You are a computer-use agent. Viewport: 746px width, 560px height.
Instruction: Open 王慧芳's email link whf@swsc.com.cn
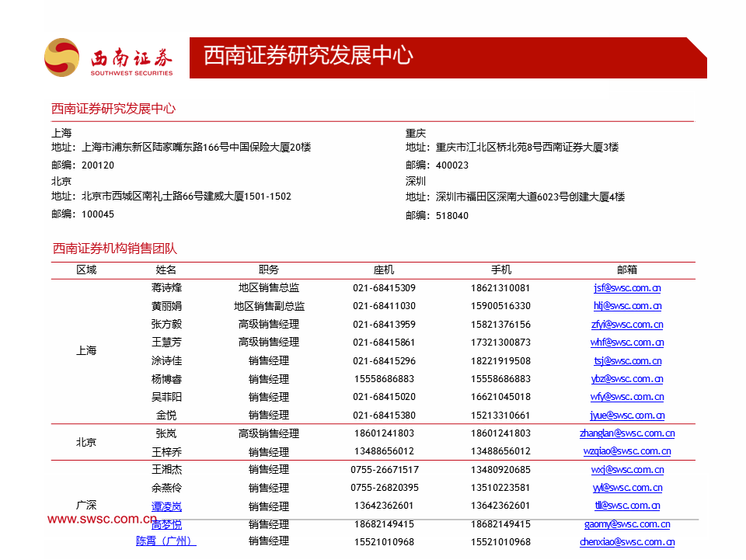click(x=627, y=343)
